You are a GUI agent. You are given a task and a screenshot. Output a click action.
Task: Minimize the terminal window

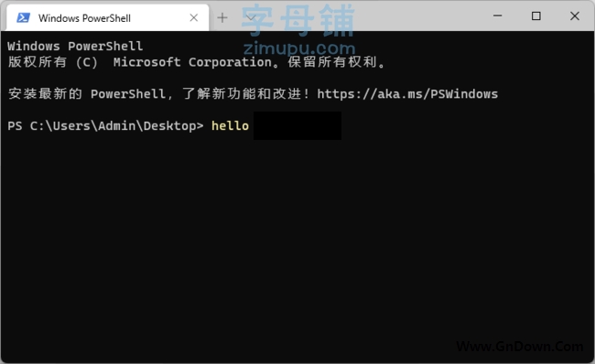pyautogui.click(x=497, y=16)
